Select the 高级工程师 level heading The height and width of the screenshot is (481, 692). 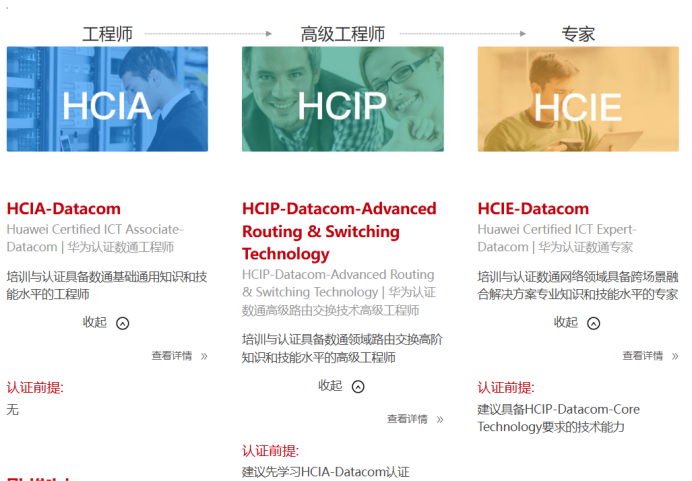343,34
